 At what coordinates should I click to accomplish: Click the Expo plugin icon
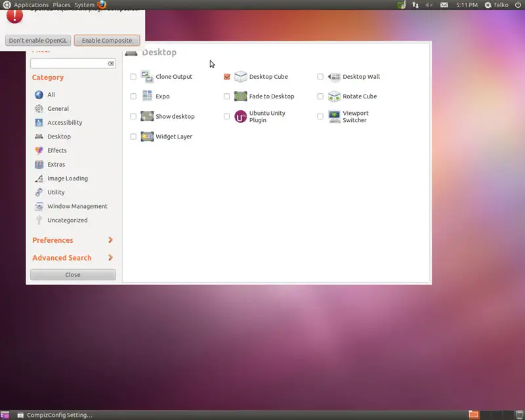pos(147,96)
